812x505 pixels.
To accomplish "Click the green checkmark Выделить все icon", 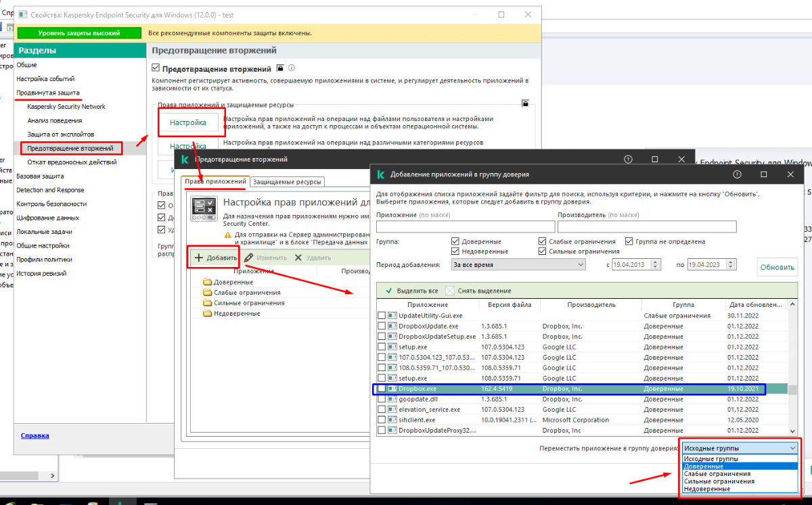I will [x=388, y=291].
